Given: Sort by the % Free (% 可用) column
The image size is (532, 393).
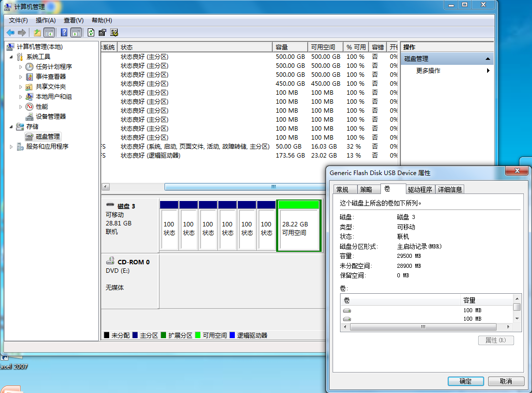Looking at the screenshot, I should click(356, 47).
